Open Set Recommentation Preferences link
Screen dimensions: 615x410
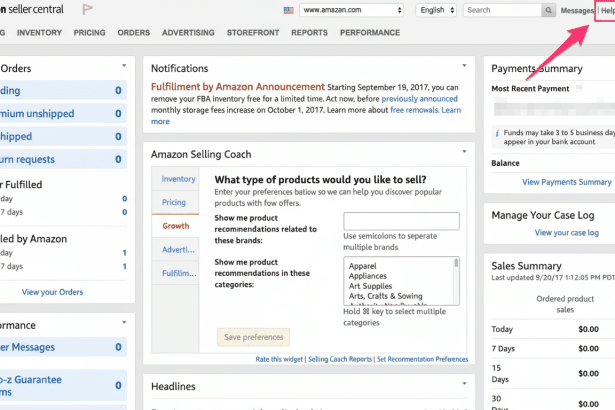[x=422, y=359]
